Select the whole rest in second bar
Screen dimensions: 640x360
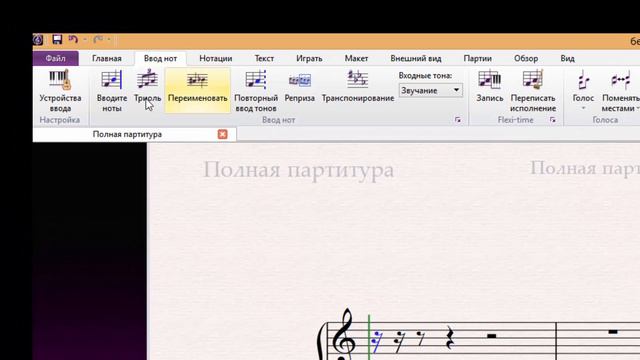612,332
